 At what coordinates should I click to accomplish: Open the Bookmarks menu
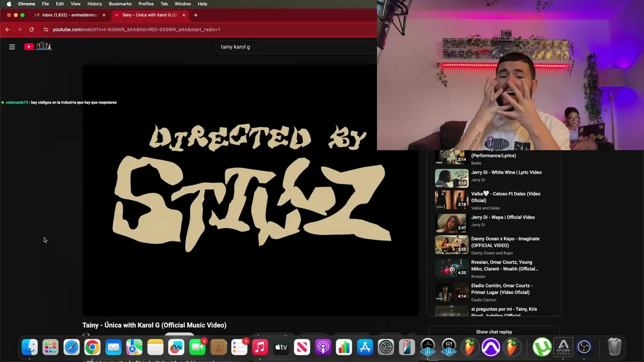[120, 4]
